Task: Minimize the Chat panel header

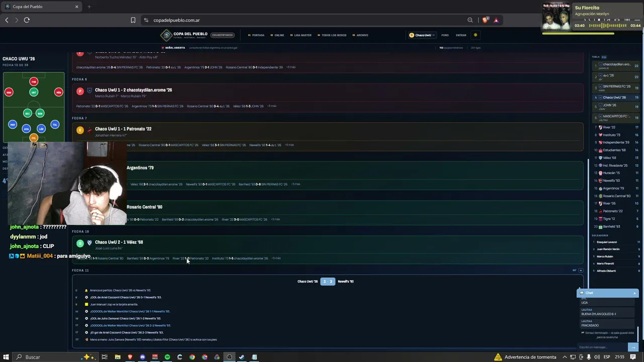Action: point(607,293)
